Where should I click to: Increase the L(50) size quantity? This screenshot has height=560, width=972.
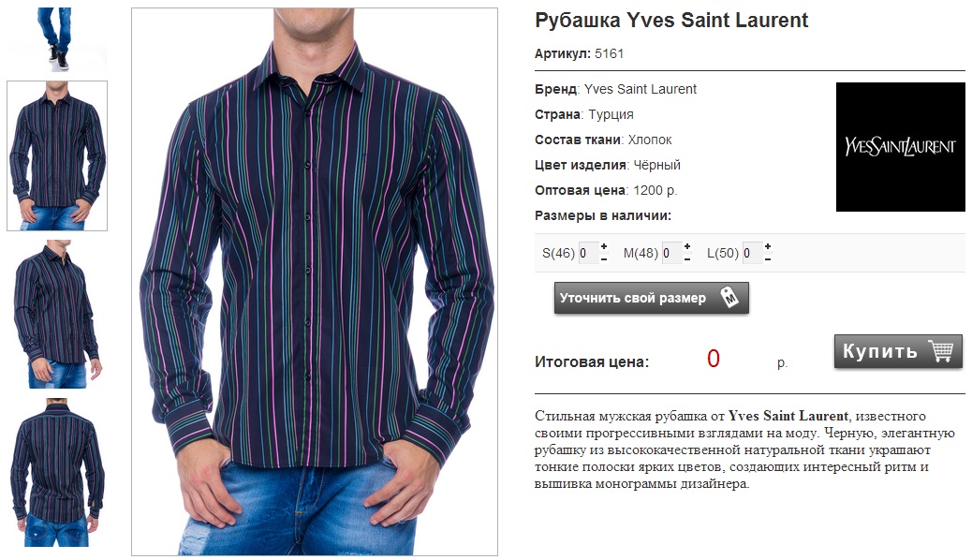click(768, 247)
